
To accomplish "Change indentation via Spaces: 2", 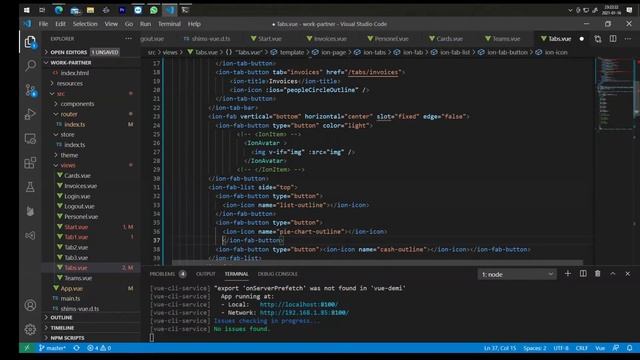I will pyautogui.click(x=535, y=348).
